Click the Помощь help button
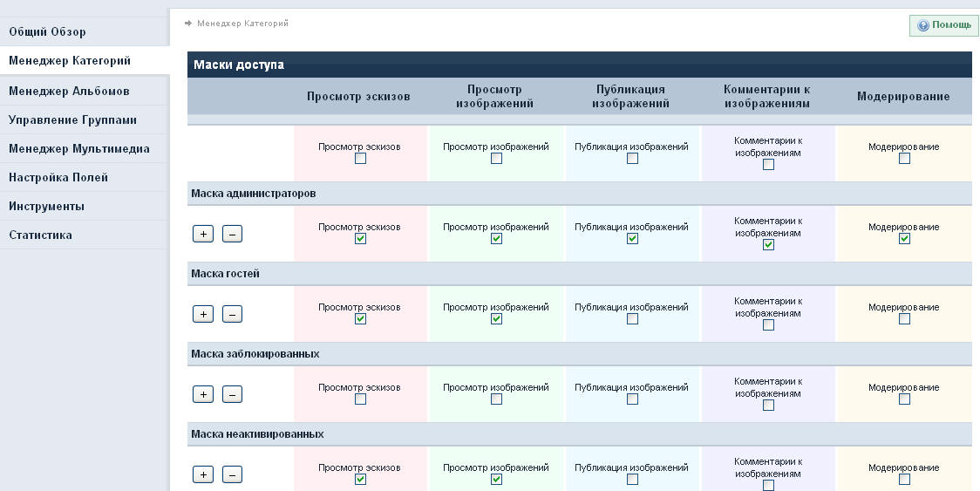The image size is (980, 491). tap(943, 25)
